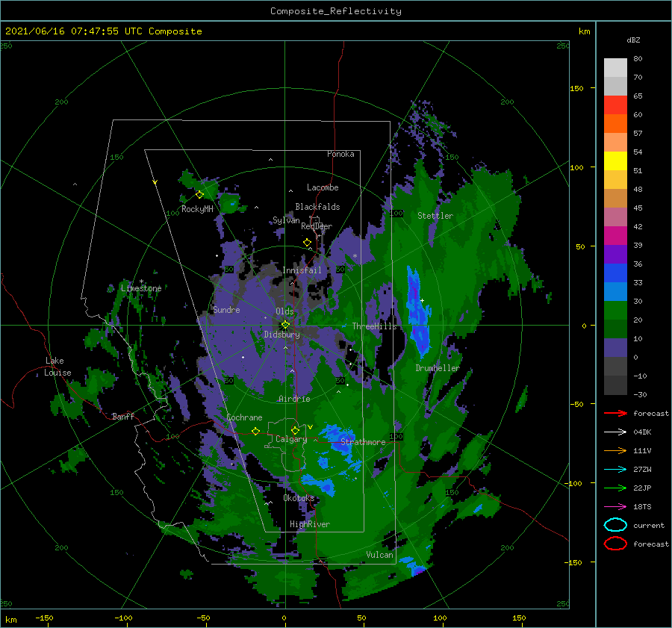Click the Sundre city label
This screenshot has width=672, height=628.
pos(227,309)
